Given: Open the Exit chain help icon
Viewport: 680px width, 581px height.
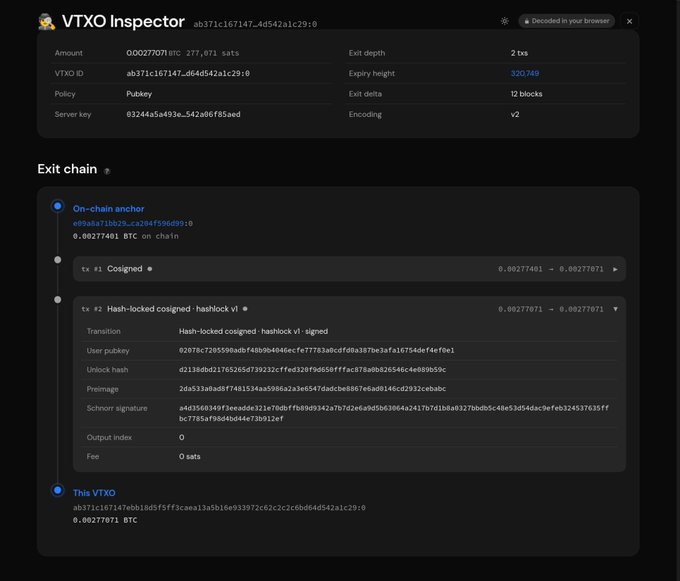Looking at the screenshot, I should [107, 171].
